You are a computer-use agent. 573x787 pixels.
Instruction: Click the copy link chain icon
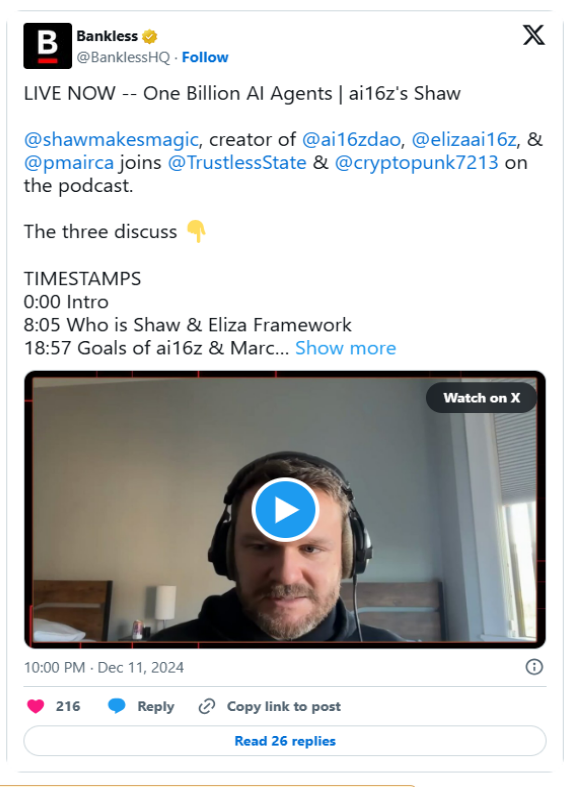207,706
